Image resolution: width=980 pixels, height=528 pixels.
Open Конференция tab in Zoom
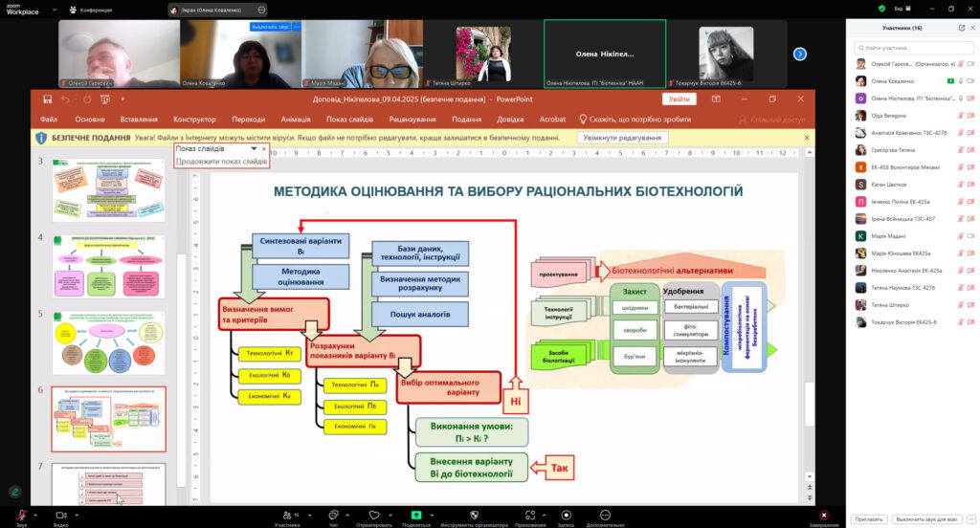(x=91, y=10)
